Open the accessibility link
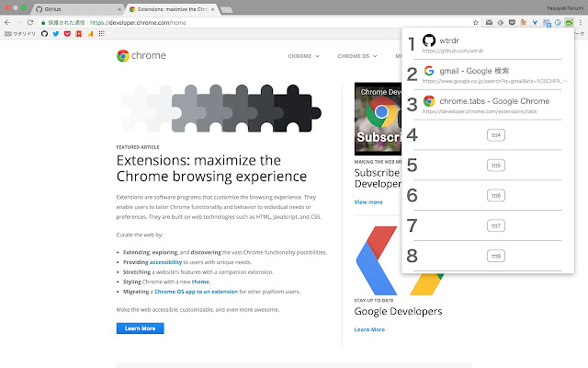This screenshot has height=368, width=588. click(165, 262)
